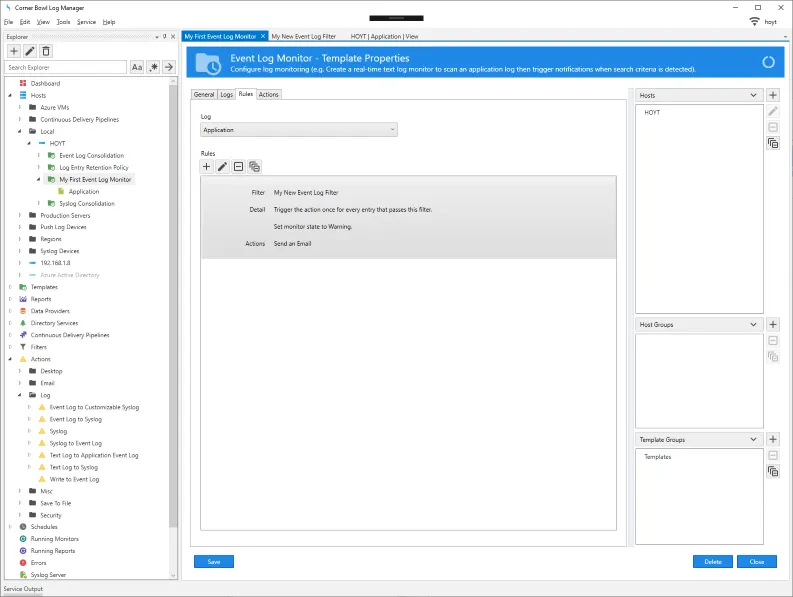Click the add icon beside Template Groups
Viewport: 793px width, 597px height.
coord(773,440)
